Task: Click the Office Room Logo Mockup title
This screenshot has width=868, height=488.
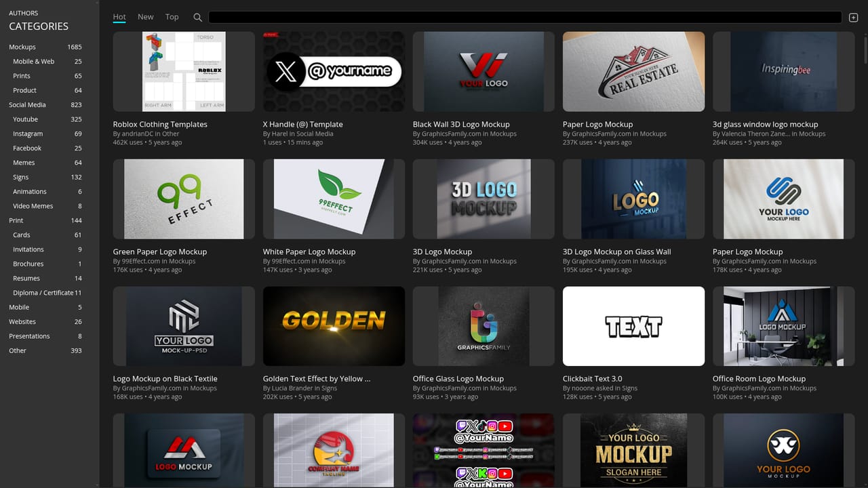Action: coord(759,379)
